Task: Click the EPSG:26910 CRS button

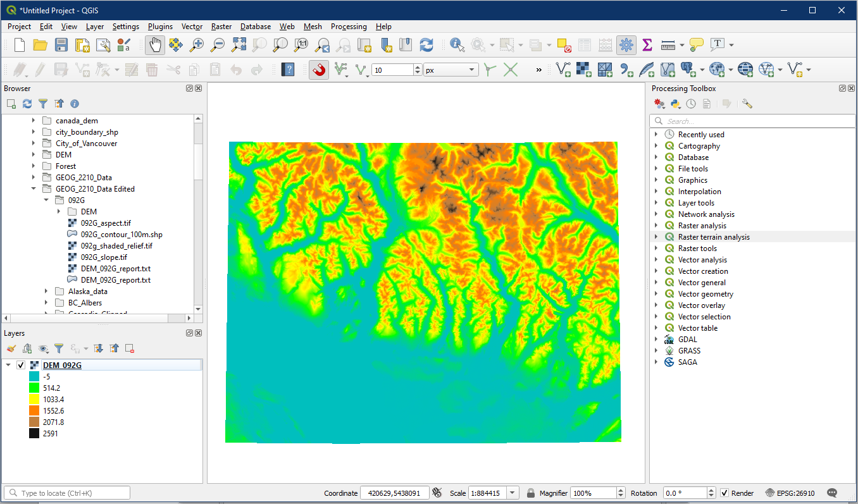Action: [x=790, y=493]
